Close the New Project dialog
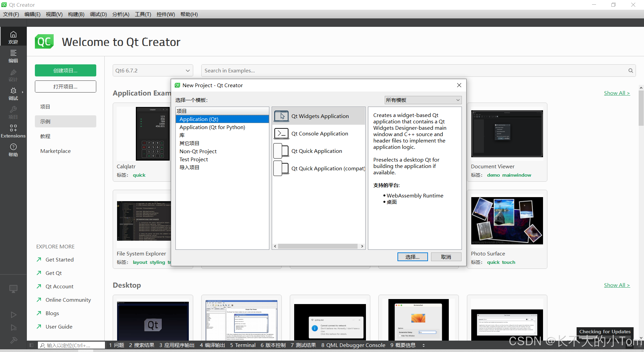644x352 pixels. [x=459, y=85]
